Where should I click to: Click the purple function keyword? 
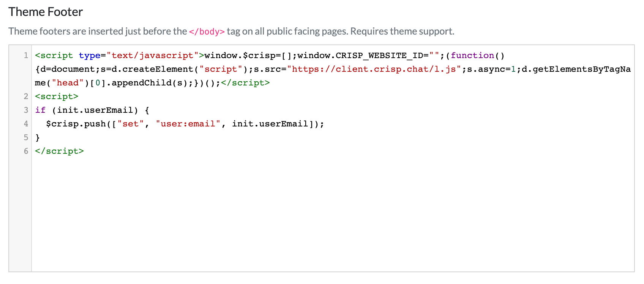[472, 55]
